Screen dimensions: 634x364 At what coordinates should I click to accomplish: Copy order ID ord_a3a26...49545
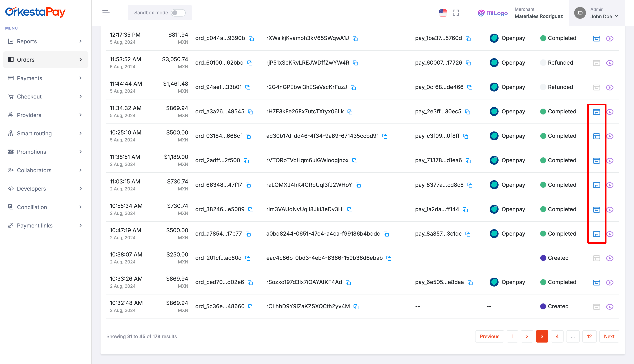pyautogui.click(x=251, y=112)
